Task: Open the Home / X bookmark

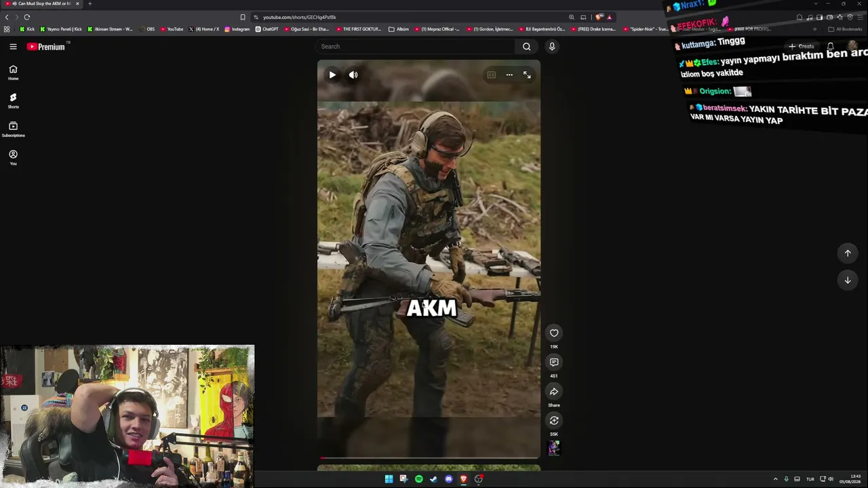Action: click(x=204, y=29)
